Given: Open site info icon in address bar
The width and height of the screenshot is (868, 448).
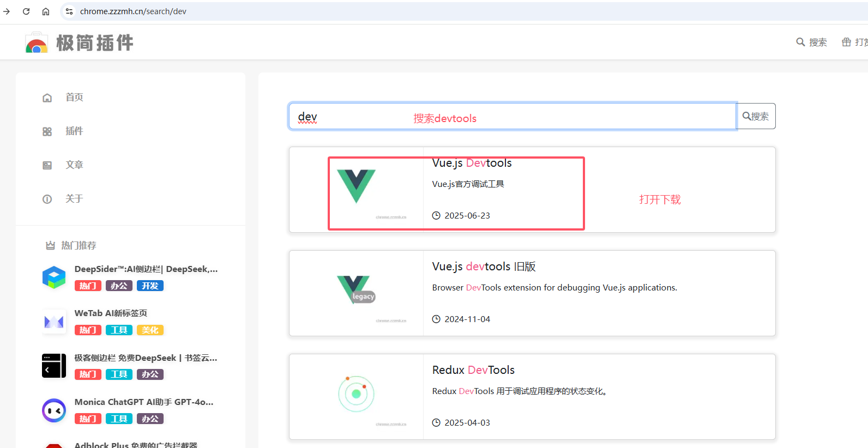Looking at the screenshot, I should click(69, 11).
